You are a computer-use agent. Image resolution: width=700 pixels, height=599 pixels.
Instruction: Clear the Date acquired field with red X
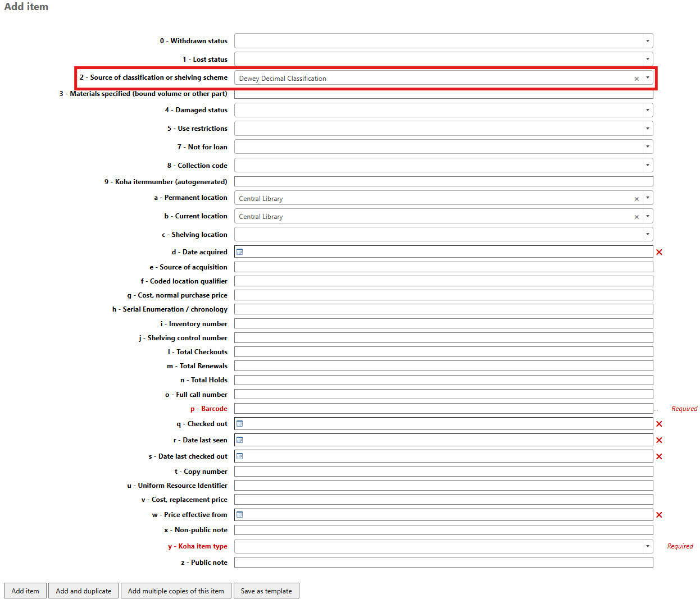pyautogui.click(x=659, y=252)
